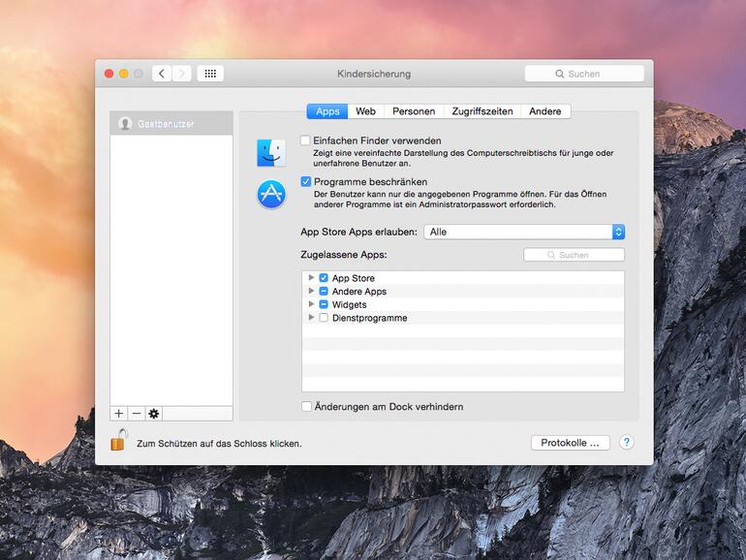Select the Apps tab
The height and width of the screenshot is (560, 746).
[327, 111]
